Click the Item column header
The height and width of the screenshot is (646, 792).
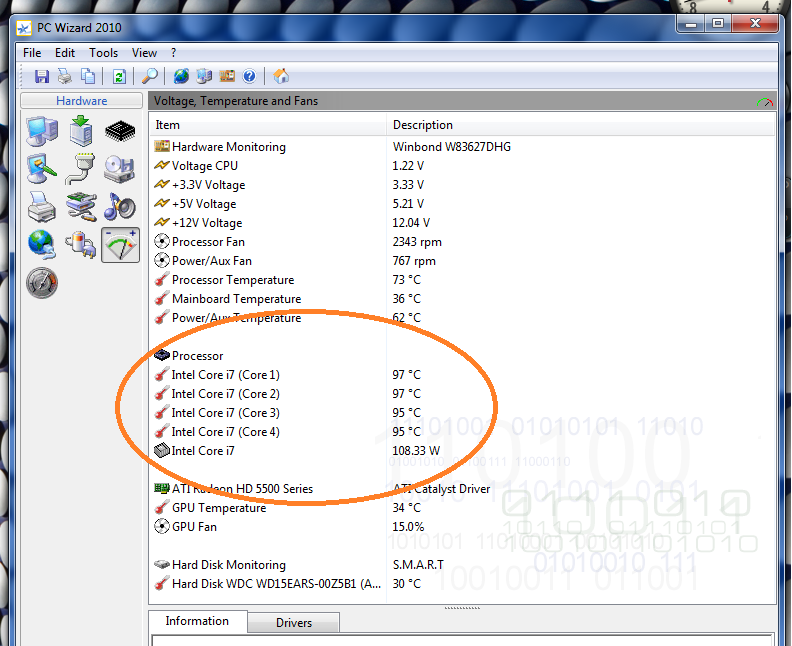(x=268, y=125)
